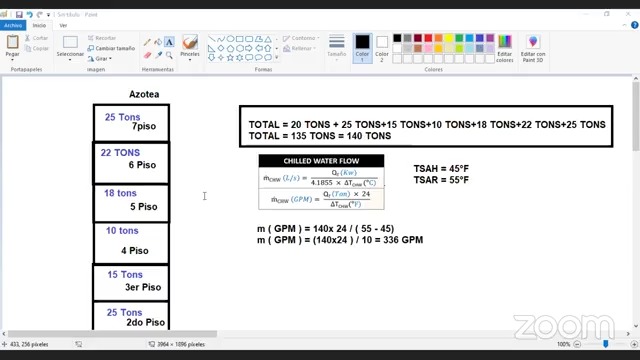This screenshot has height=360, width=640.
Task: Choose the Rectangle shape
Action: 240,39
